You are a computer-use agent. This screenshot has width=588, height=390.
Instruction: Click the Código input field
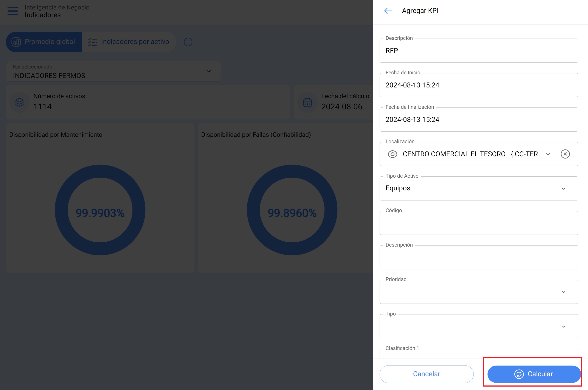479,223
